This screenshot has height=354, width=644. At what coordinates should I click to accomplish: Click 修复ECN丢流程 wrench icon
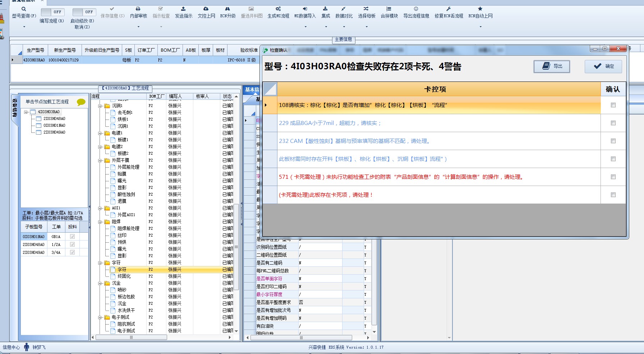tap(448, 9)
